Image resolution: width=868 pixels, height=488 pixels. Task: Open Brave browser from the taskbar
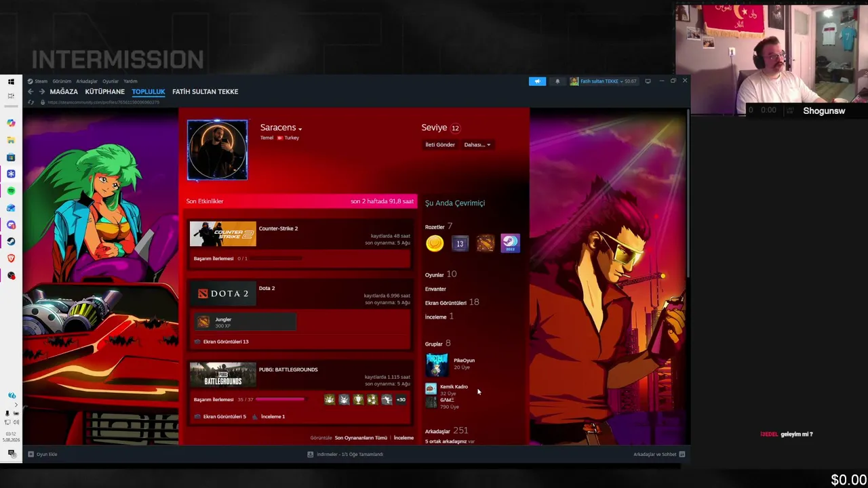point(11,258)
